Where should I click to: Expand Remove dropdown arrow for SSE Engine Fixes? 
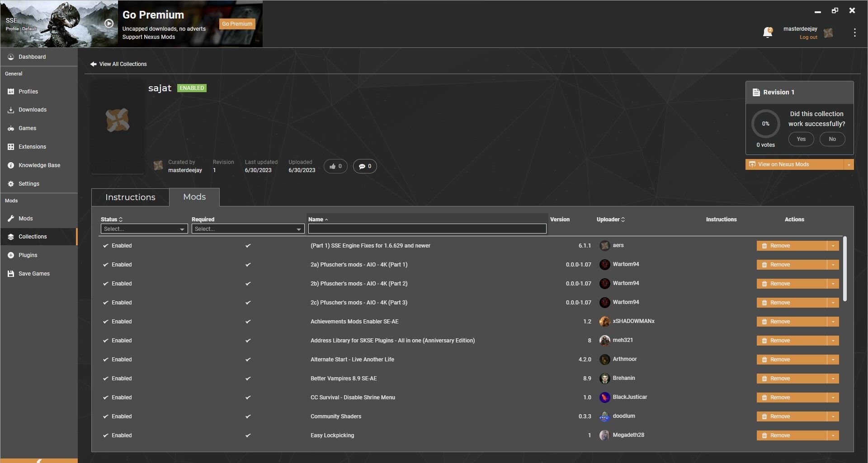[833, 246]
